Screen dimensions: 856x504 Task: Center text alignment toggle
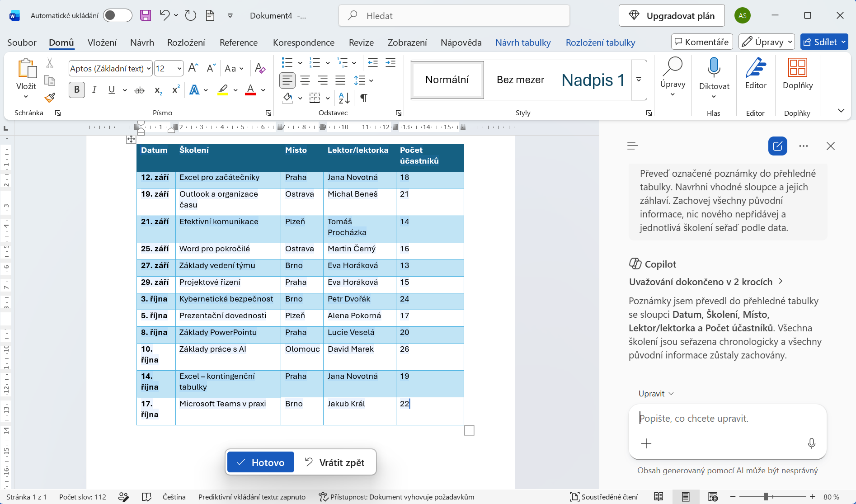point(305,80)
